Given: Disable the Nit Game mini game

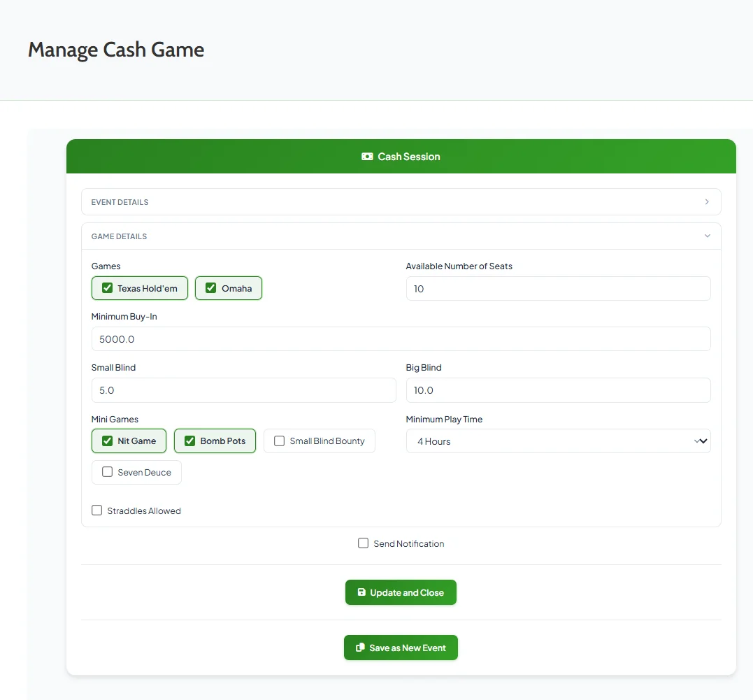Looking at the screenshot, I should (108, 441).
